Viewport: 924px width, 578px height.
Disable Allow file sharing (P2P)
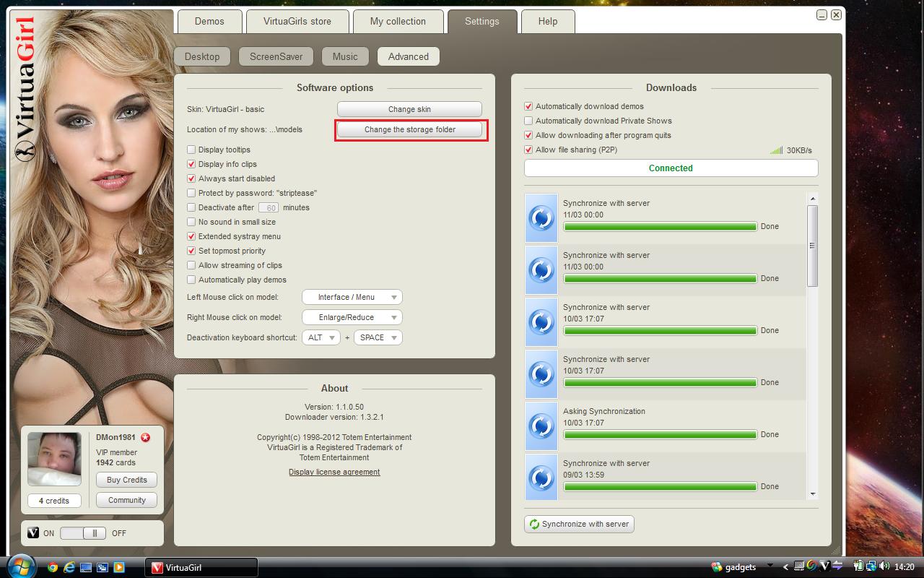528,150
